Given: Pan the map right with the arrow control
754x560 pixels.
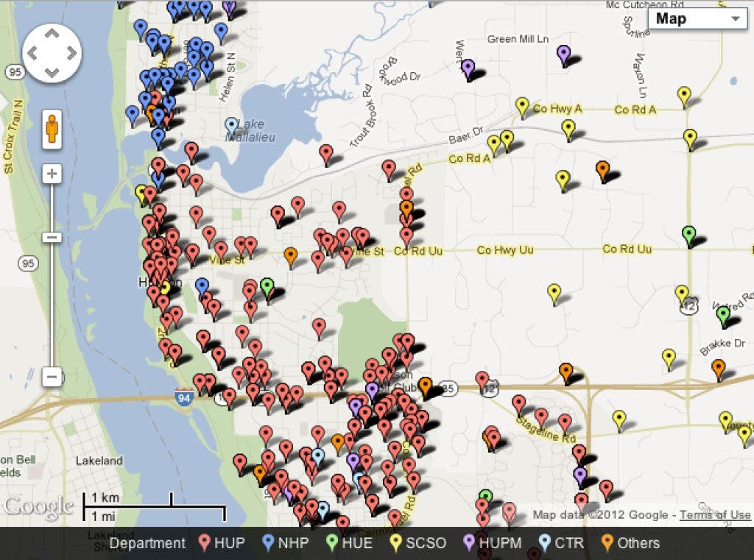Looking at the screenshot, I should pyautogui.click(x=71, y=53).
